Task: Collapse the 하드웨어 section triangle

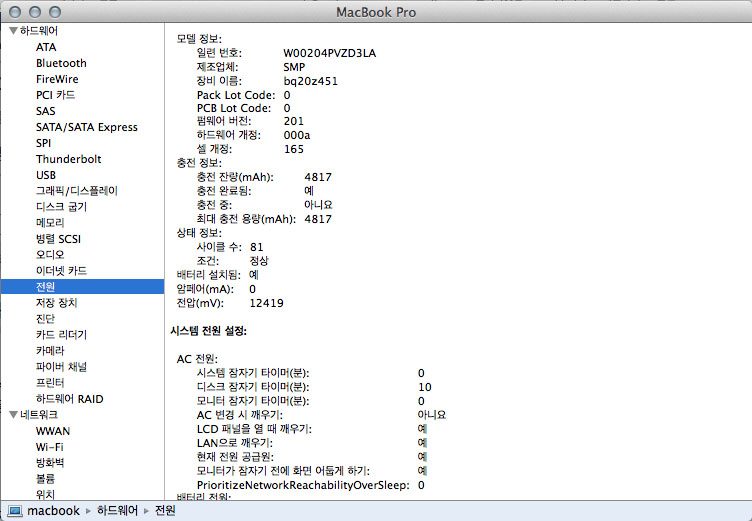Action: (13, 31)
